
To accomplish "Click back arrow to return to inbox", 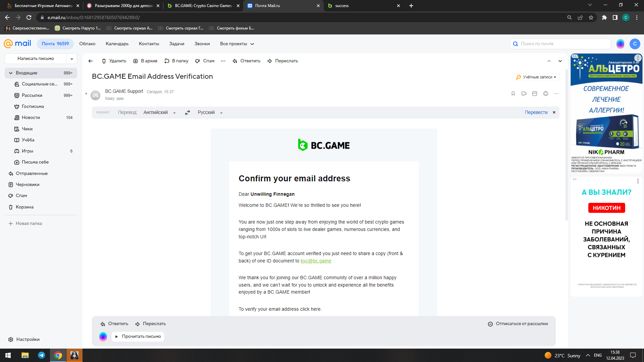I will (90, 61).
